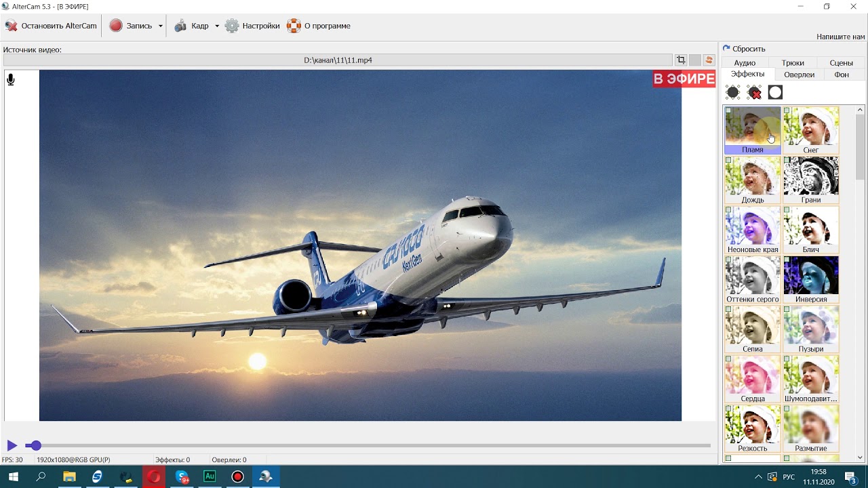The height and width of the screenshot is (488, 868).
Task: Enable the Дождь effect checkbox
Action: click(728, 160)
